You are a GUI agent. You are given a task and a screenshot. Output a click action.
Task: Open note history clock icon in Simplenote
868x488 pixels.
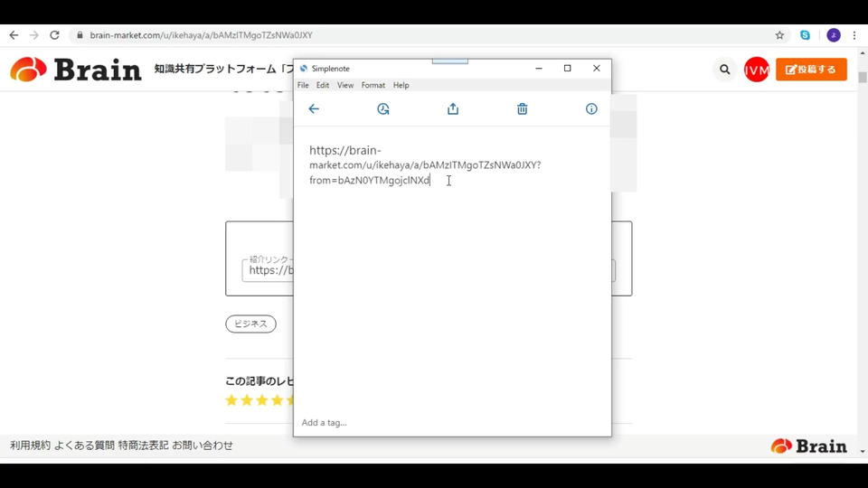coord(383,109)
